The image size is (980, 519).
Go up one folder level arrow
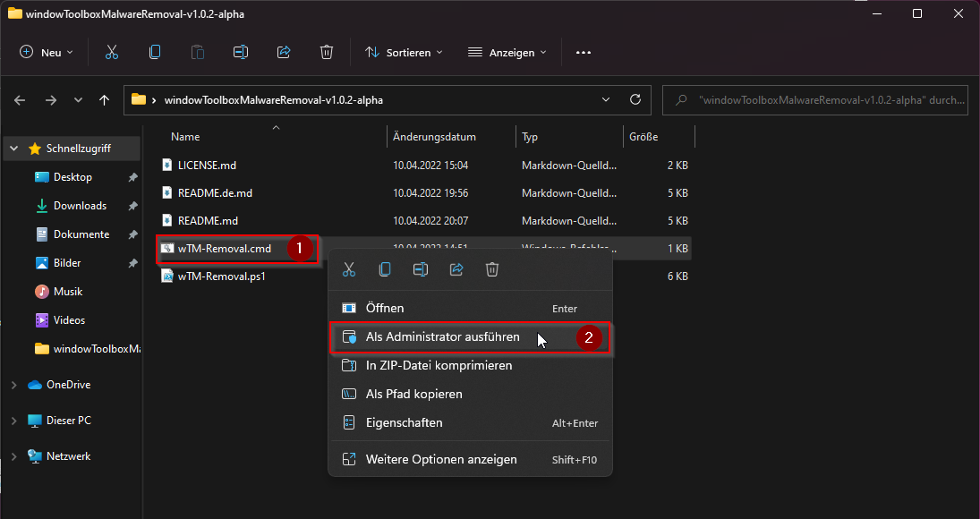(x=105, y=100)
